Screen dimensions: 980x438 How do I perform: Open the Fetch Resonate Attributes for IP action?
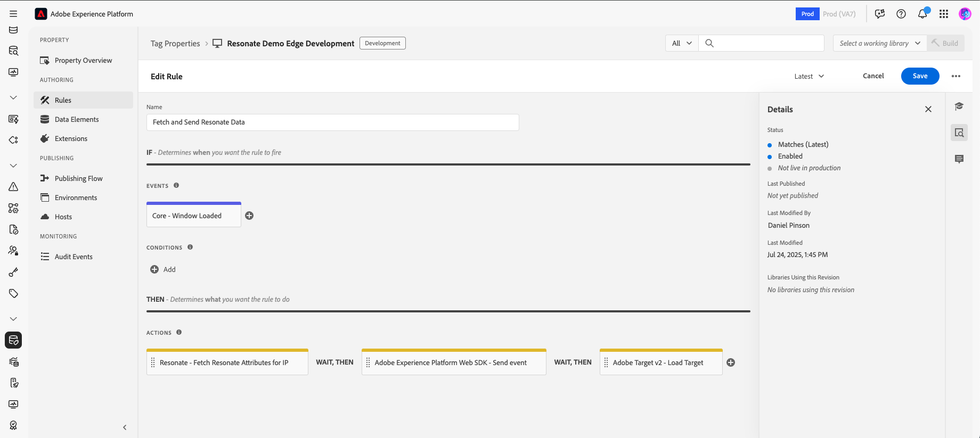(227, 362)
